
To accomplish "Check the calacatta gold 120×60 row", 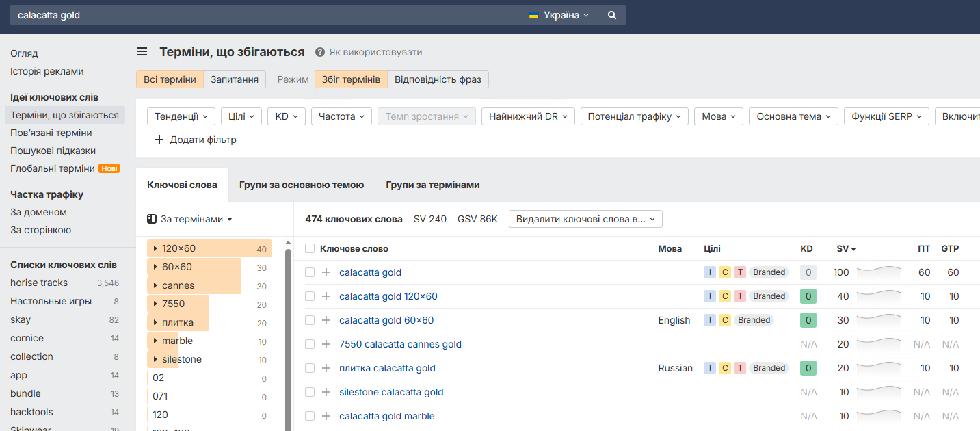I will (x=310, y=296).
